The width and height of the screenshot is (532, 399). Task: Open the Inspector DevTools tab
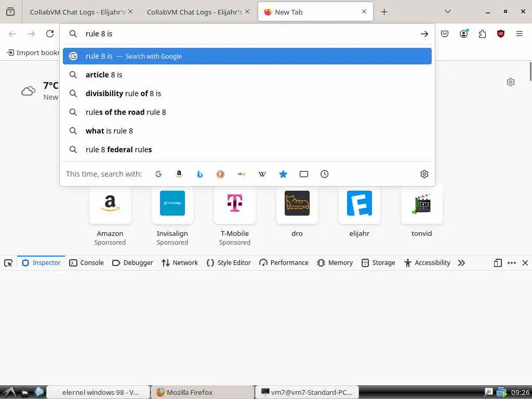[x=41, y=263]
